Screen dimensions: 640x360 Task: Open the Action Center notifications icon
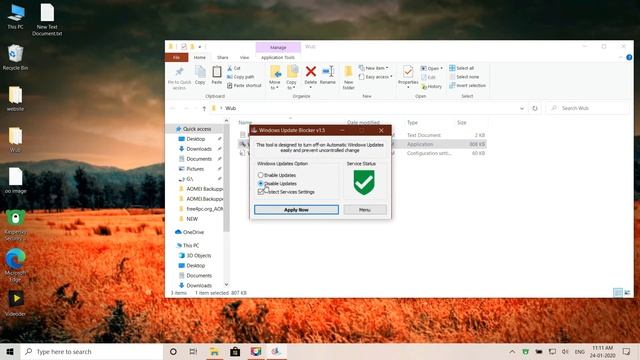tap(627, 351)
